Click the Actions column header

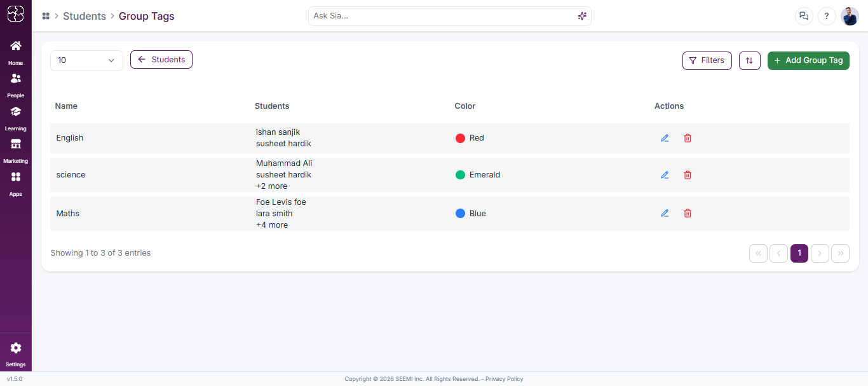(x=669, y=106)
